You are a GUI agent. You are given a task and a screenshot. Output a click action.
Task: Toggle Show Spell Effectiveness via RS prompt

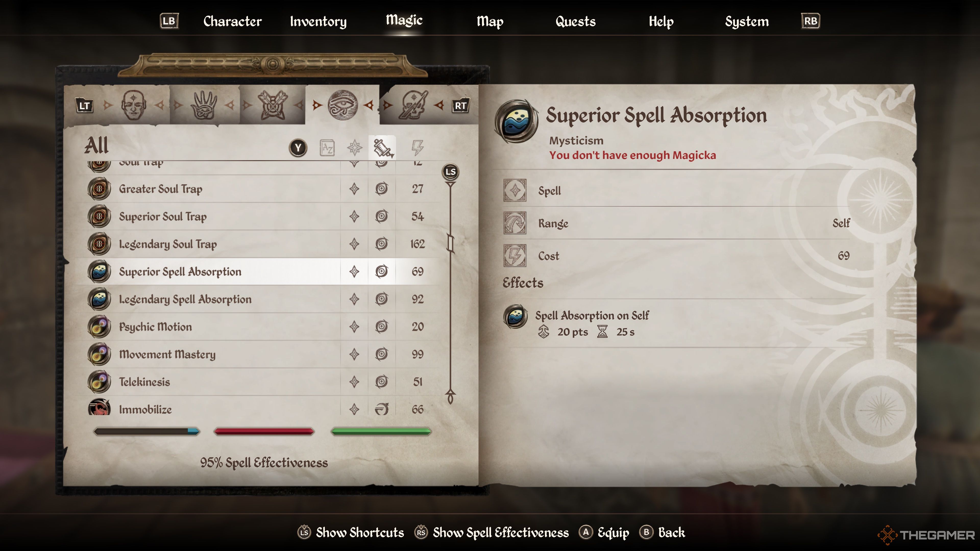coord(492,532)
